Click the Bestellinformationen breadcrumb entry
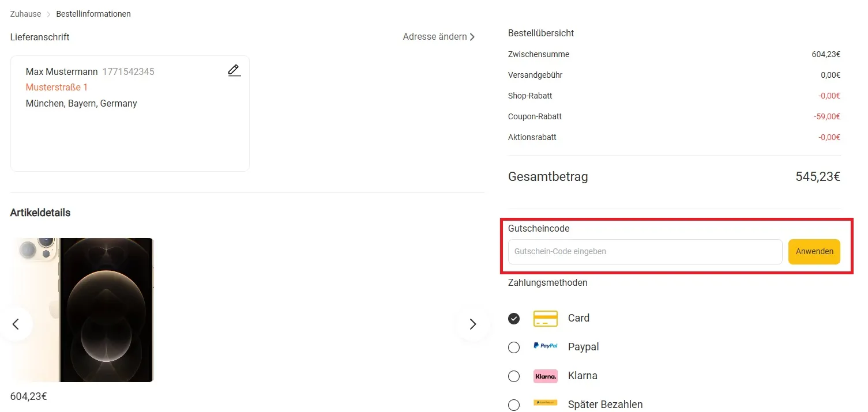Image resolution: width=868 pixels, height=412 pixels. 93,13
